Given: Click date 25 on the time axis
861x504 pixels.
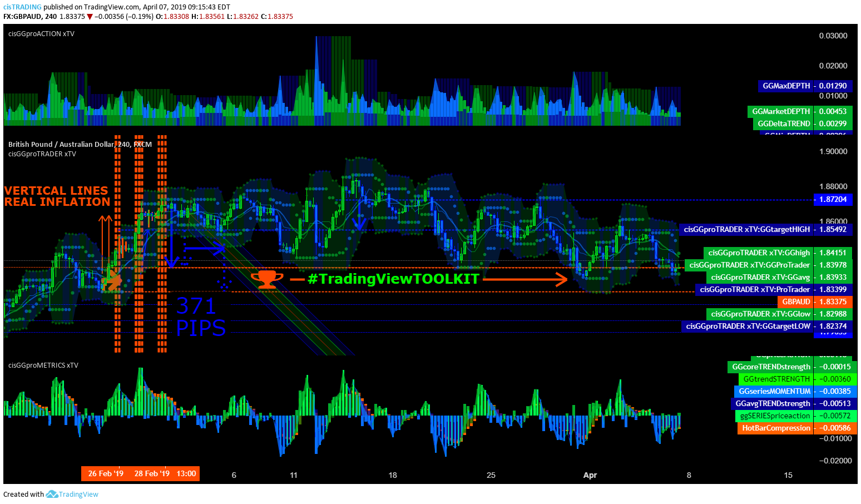Looking at the screenshot, I should (491, 475).
